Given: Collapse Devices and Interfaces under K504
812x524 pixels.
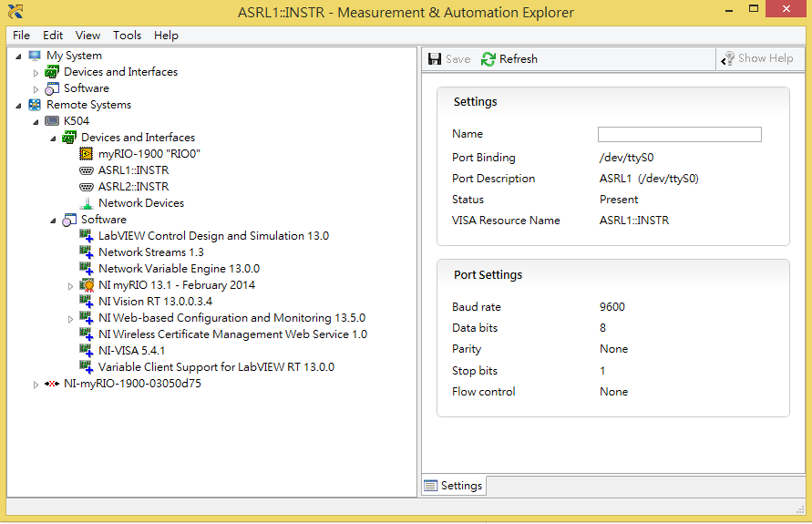Looking at the screenshot, I should pos(53,139).
